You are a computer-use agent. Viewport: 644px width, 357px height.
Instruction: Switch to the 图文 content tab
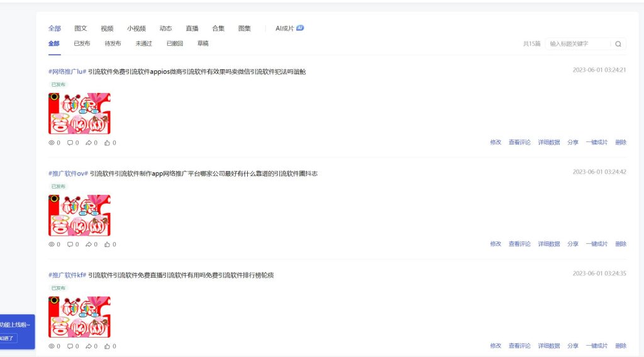80,28
